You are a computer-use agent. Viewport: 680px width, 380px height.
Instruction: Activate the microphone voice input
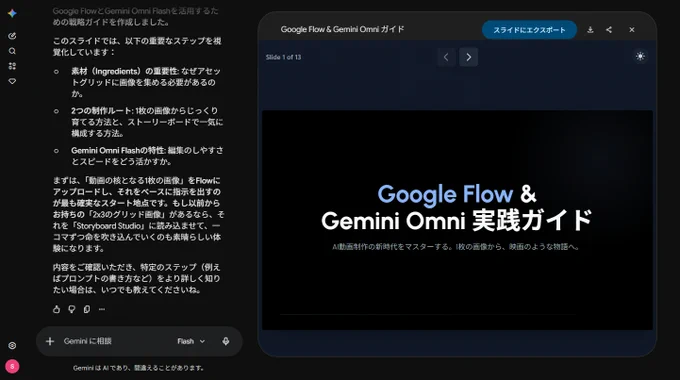point(226,341)
